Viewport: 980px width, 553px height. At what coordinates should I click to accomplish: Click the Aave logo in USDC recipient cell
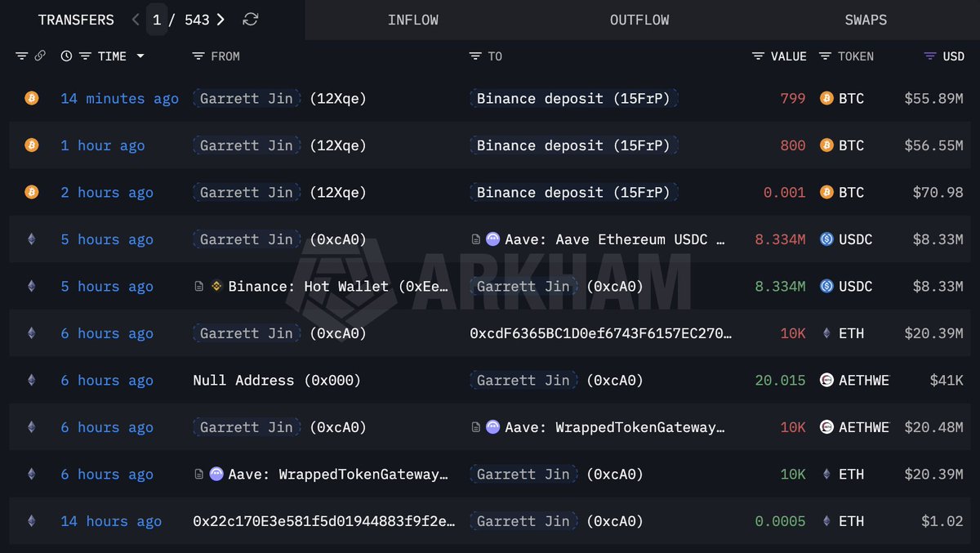coord(492,239)
